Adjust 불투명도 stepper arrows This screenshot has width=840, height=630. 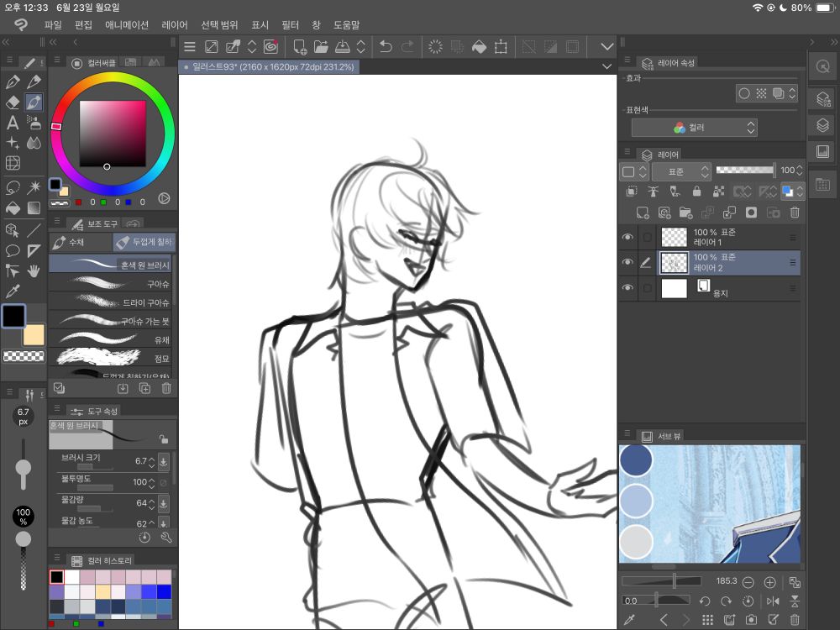click(x=151, y=482)
